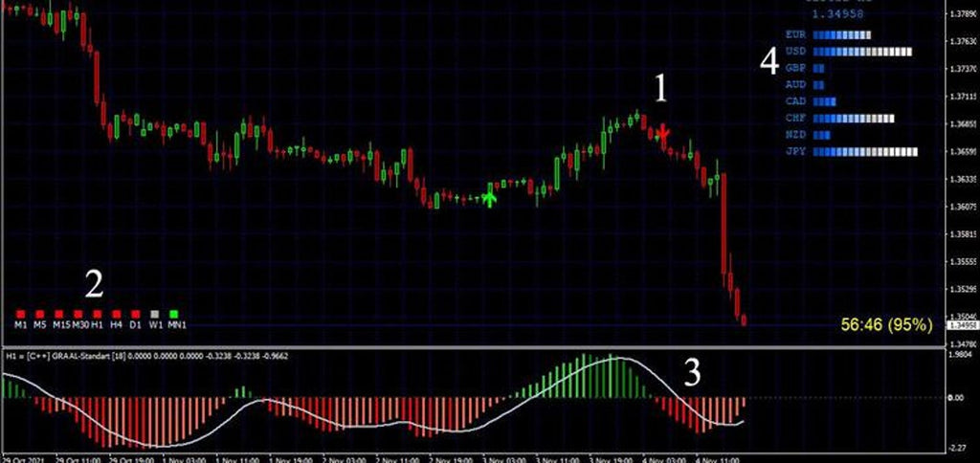
Task: Click the red D1 trend square
Action: click(135, 313)
